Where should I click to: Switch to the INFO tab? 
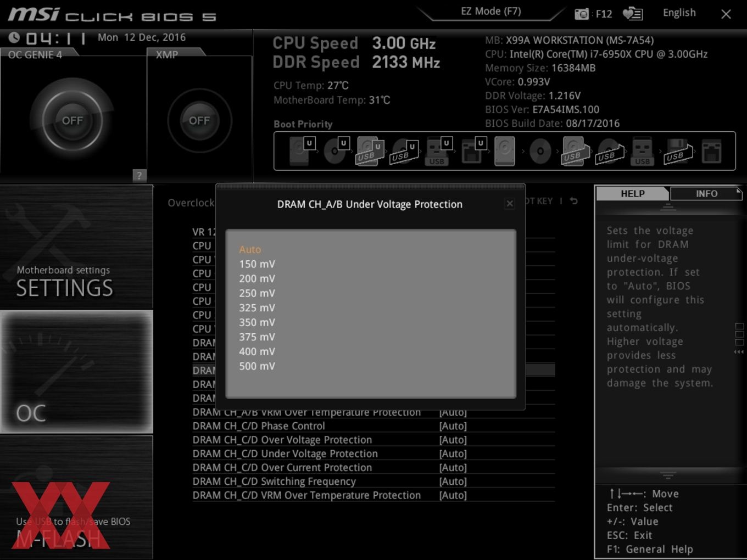coord(706,194)
